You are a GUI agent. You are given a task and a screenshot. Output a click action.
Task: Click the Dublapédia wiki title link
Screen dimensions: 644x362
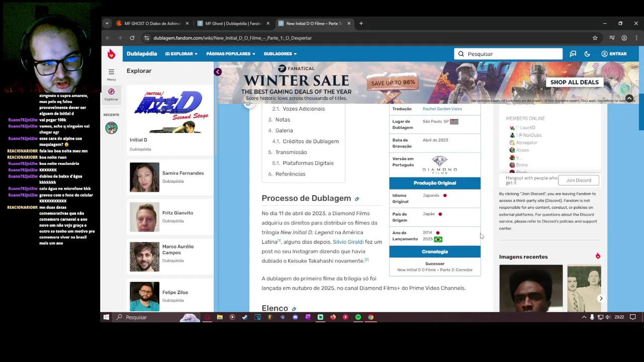(142, 54)
